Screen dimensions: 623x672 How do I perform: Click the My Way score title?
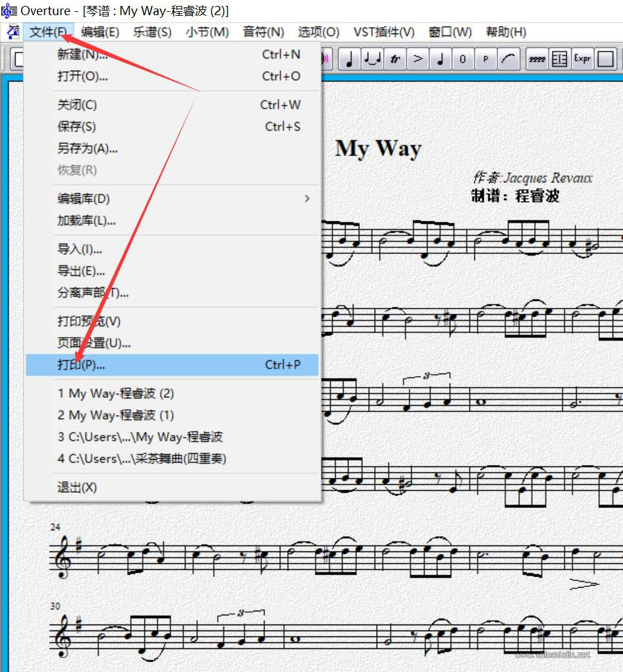click(x=378, y=149)
